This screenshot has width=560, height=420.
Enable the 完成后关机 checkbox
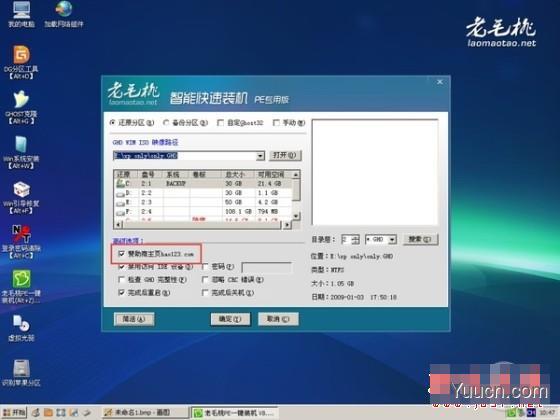point(205,292)
